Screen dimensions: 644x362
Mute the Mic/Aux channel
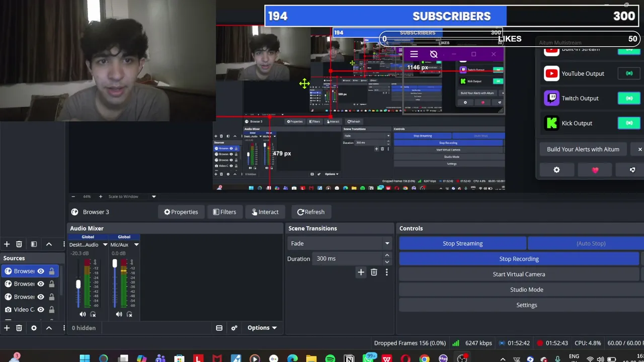(x=119, y=314)
